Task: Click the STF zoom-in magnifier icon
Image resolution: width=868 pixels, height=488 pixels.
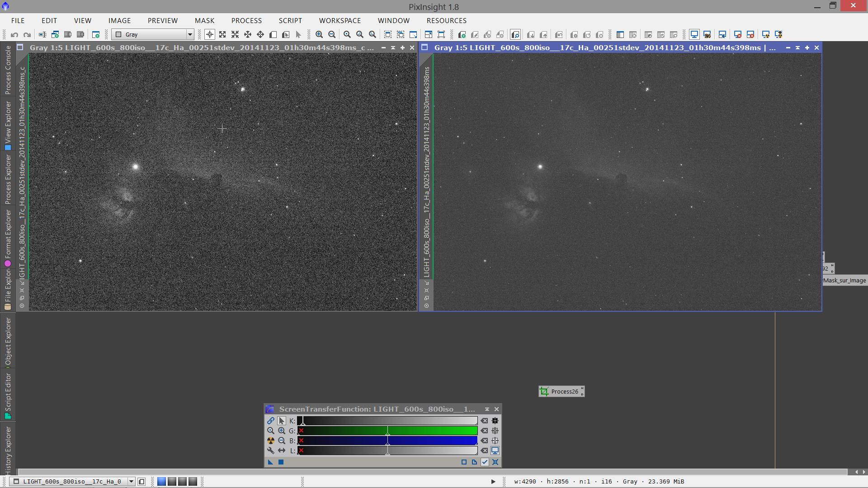Action: pyautogui.click(x=281, y=431)
